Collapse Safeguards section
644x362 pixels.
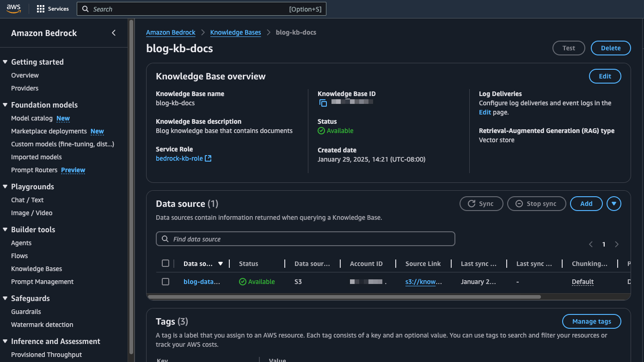click(x=5, y=298)
